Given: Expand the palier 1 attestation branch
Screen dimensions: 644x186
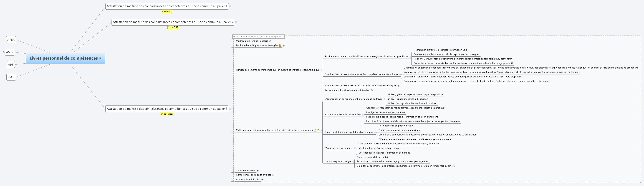Looking at the screenshot, I should click(230, 6).
